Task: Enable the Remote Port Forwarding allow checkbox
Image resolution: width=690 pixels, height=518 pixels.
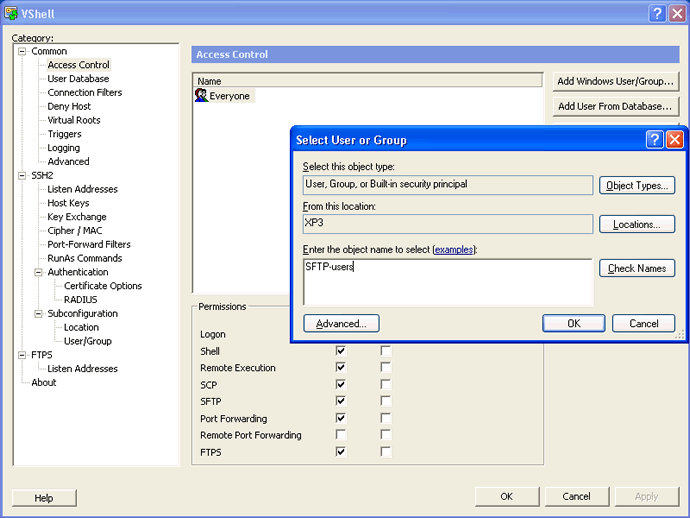Action: point(341,435)
